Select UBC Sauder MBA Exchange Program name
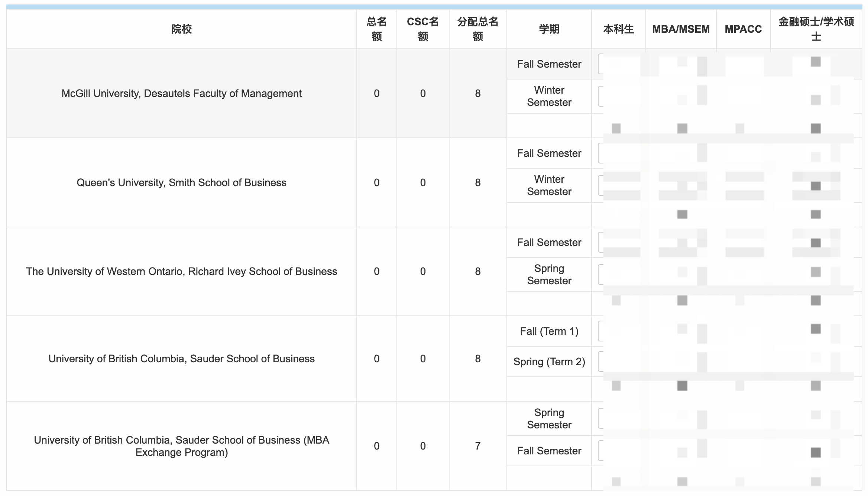 click(181, 446)
